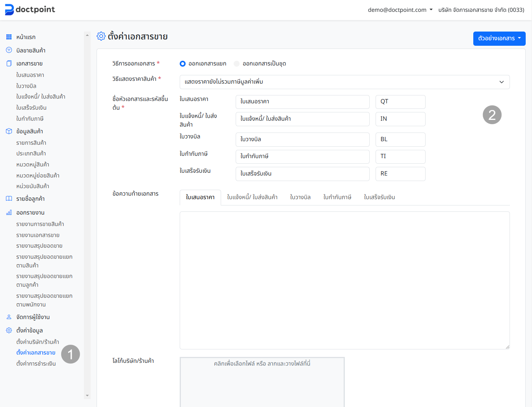Click the หน้าแรก grid icon
Screen dimensions: 532x407
point(9,37)
